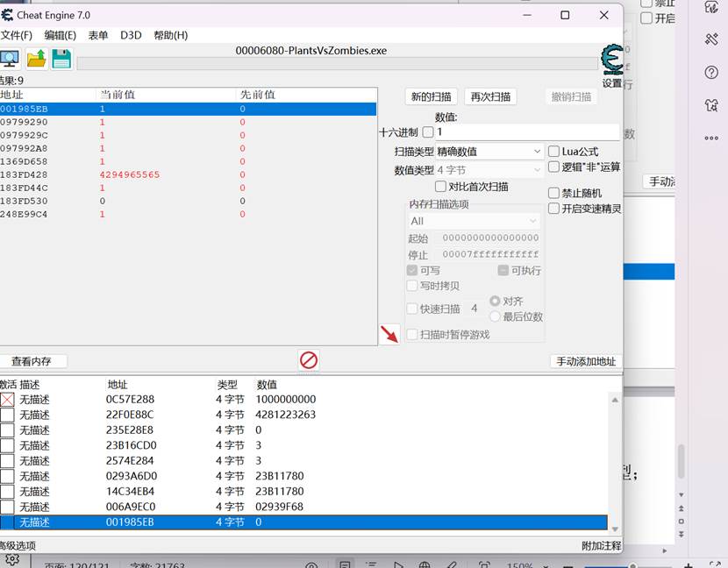The height and width of the screenshot is (568, 728).
Task: Save the table with floppy disk icon
Action: point(61,59)
